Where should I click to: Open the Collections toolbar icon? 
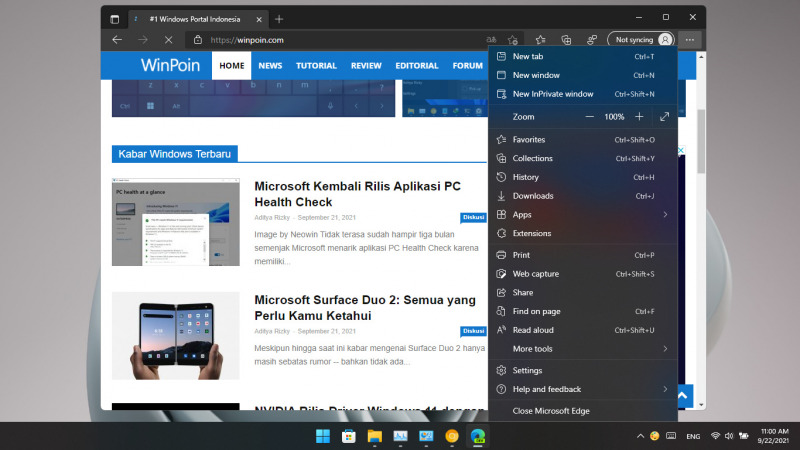point(566,40)
